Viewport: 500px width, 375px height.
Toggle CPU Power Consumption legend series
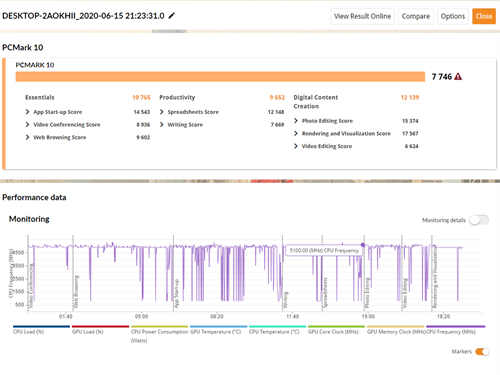159,334
